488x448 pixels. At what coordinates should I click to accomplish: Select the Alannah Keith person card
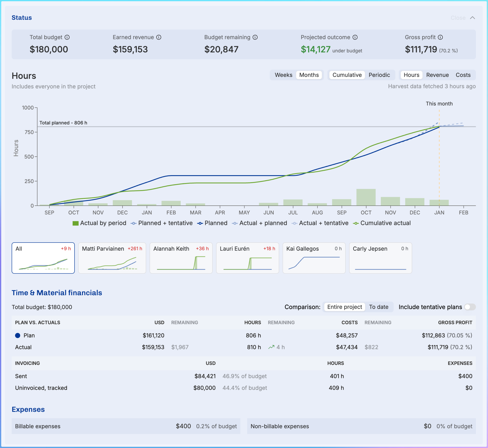coord(181,258)
